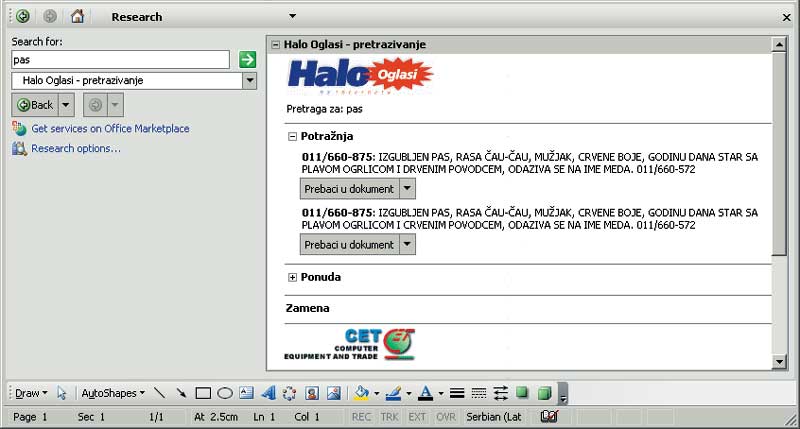
Task: Click the results scrollbar down arrow
Action: click(779, 362)
